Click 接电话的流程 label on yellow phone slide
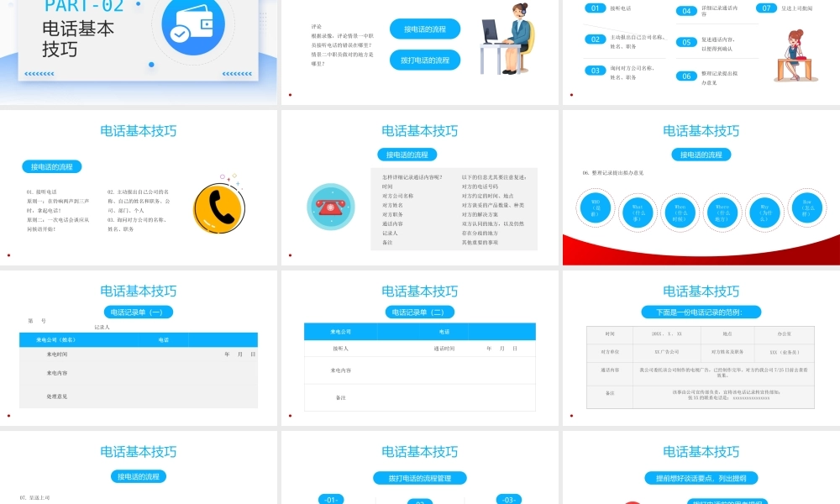The height and width of the screenshot is (504, 840). [x=51, y=166]
